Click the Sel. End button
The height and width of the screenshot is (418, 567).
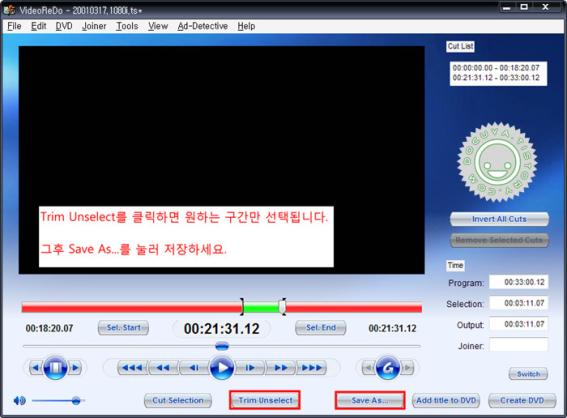pyautogui.click(x=321, y=328)
